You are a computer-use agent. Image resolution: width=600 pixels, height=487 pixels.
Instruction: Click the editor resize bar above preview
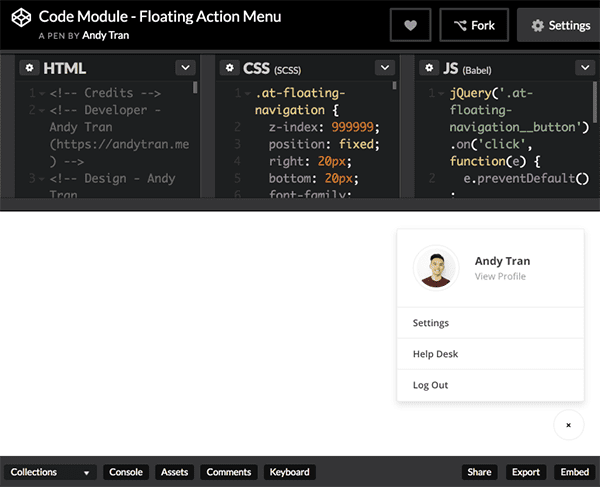(300, 204)
